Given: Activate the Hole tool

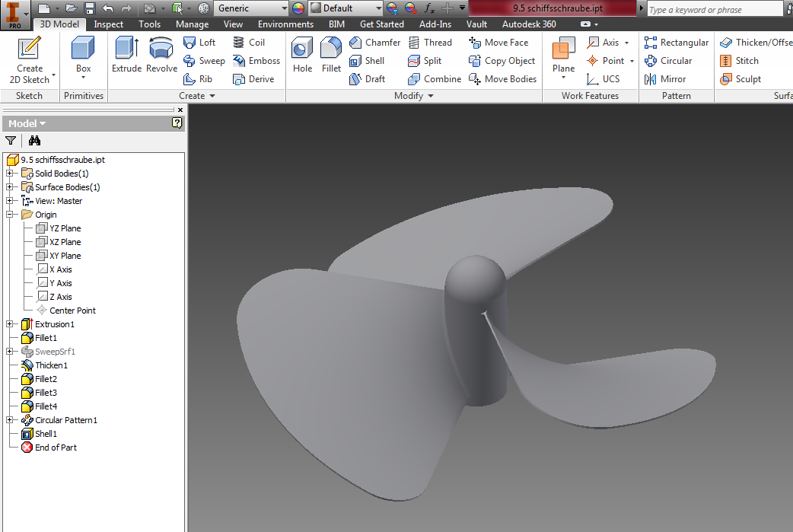Looking at the screenshot, I should tap(302, 55).
